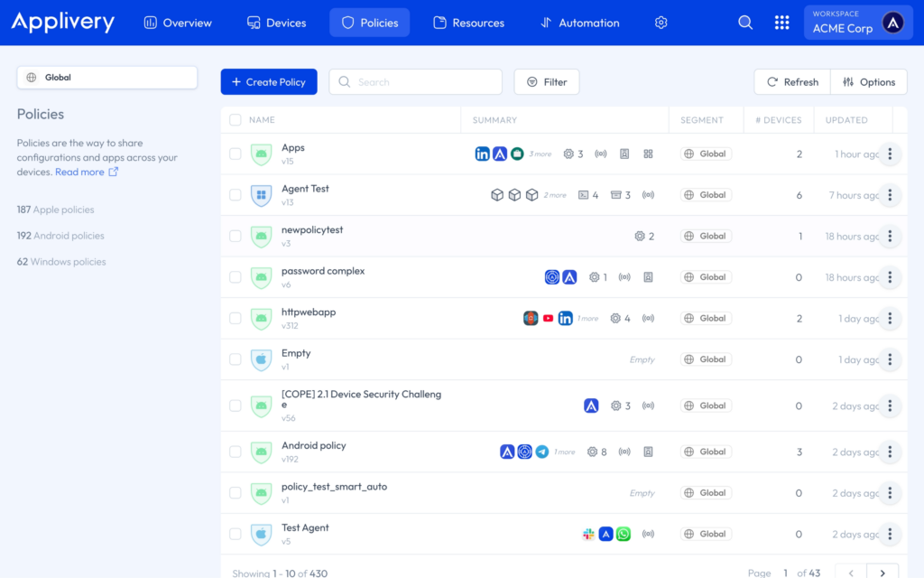This screenshot has height=578, width=924.
Task: Click the LinkedIn app icon in Apps row
Action: click(x=482, y=154)
